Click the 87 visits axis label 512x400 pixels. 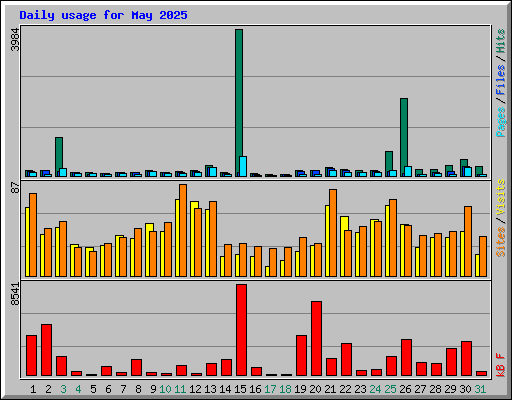tap(15, 188)
